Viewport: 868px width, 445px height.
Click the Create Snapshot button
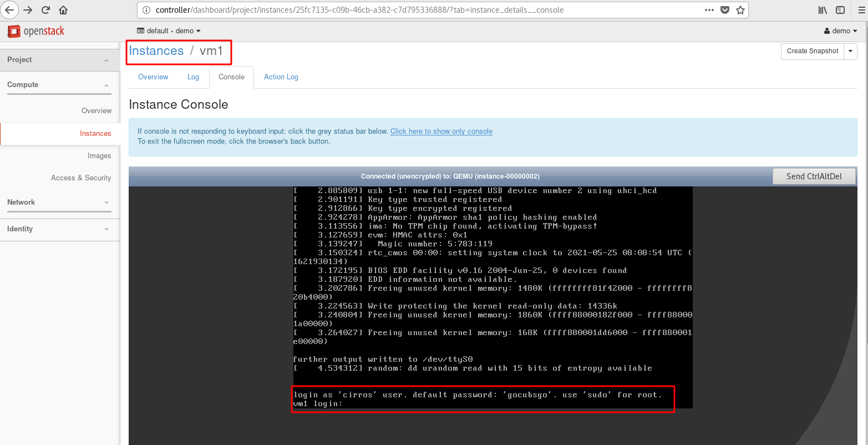(813, 51)
